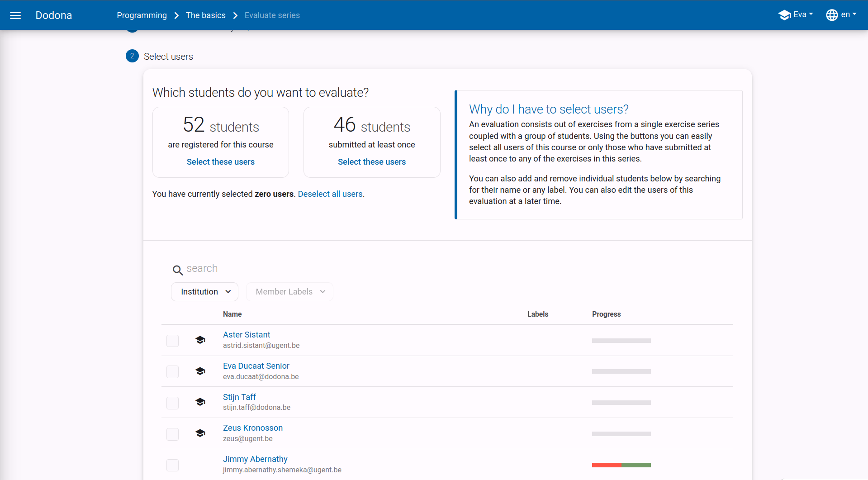Click the 52 students count card
This screenshot has height=480, width=868.
click(221, 142)
